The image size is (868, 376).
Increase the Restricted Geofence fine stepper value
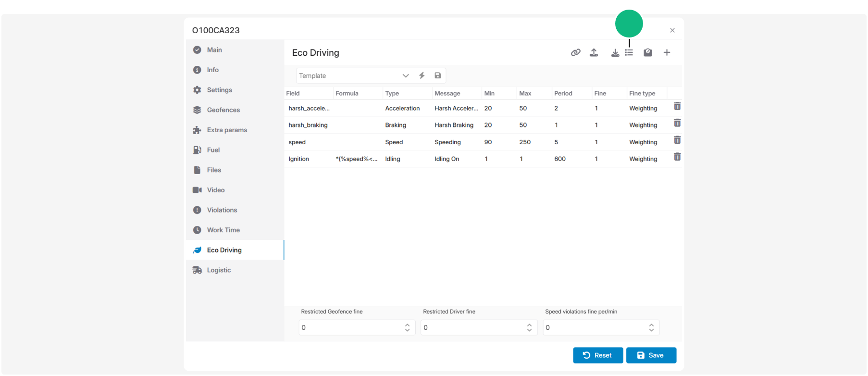407,325
